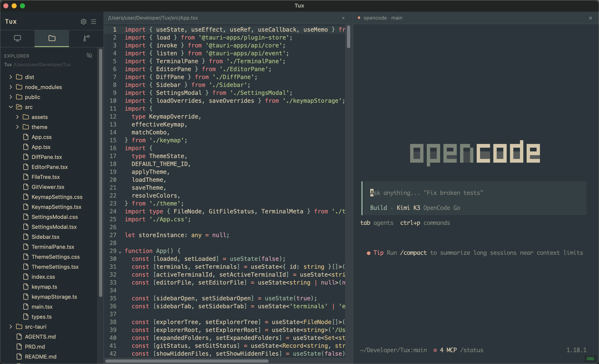Expand the public folder chevron

[x=11, y=97]
